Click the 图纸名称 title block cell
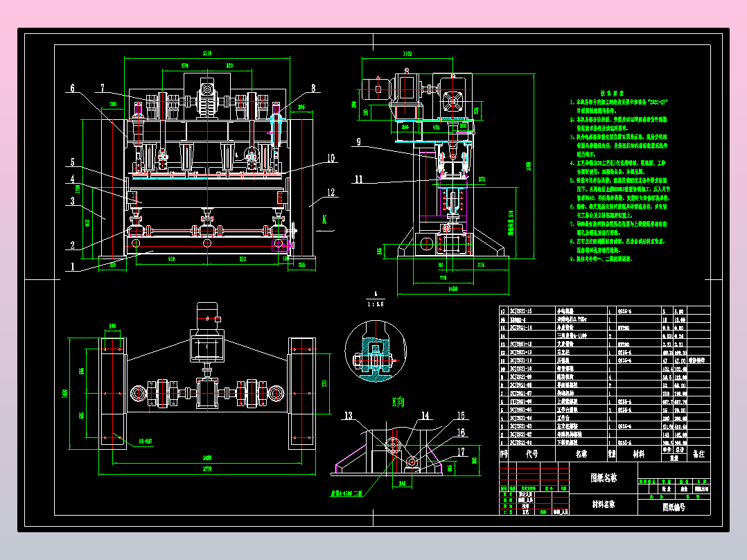Screen dimensions: 747x560 coord(604,478)
